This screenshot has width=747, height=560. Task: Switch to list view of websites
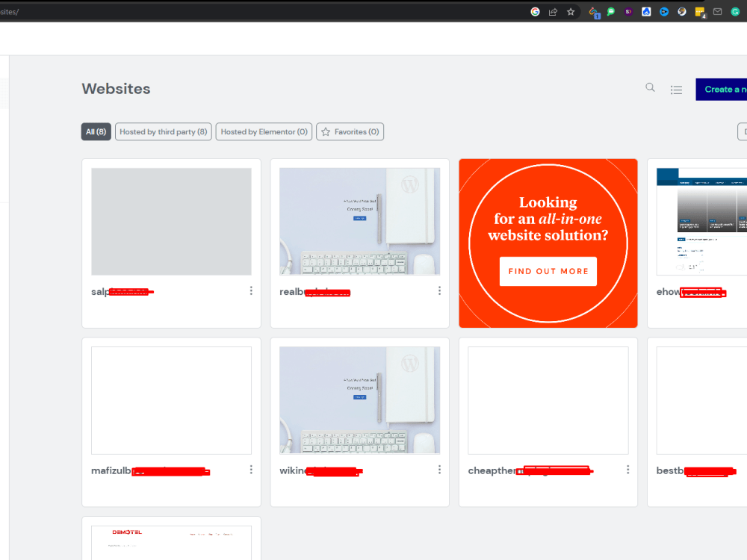676,89
